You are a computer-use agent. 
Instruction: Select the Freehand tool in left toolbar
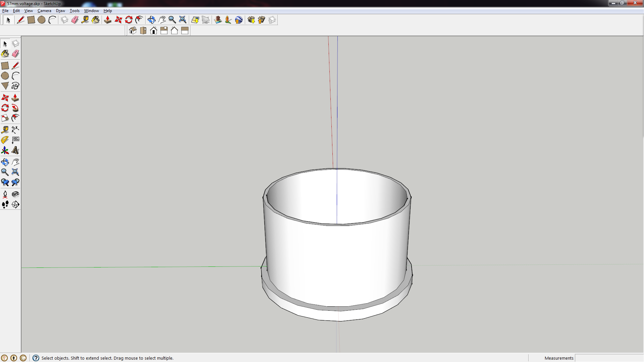[15, 86]
